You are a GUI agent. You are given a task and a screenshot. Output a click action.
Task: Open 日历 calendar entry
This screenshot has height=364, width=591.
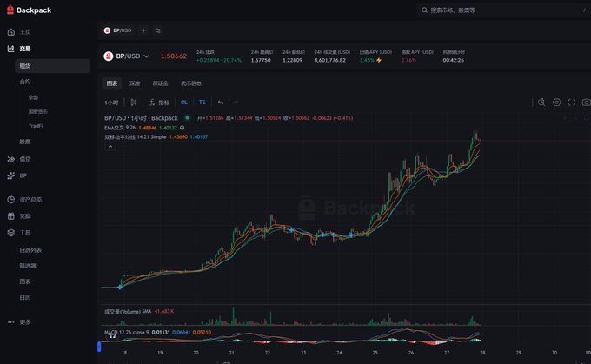[25, 298]
